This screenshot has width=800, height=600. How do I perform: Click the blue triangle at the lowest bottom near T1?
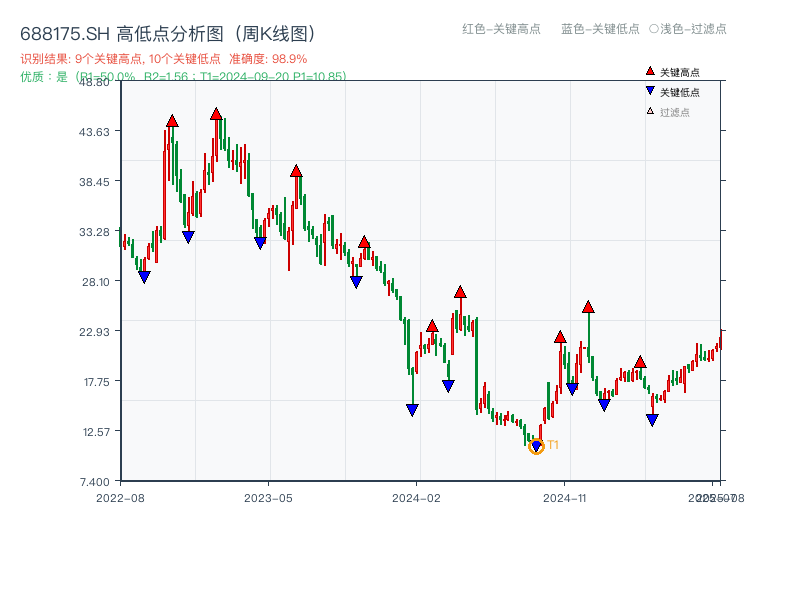(x=537, y=443)
